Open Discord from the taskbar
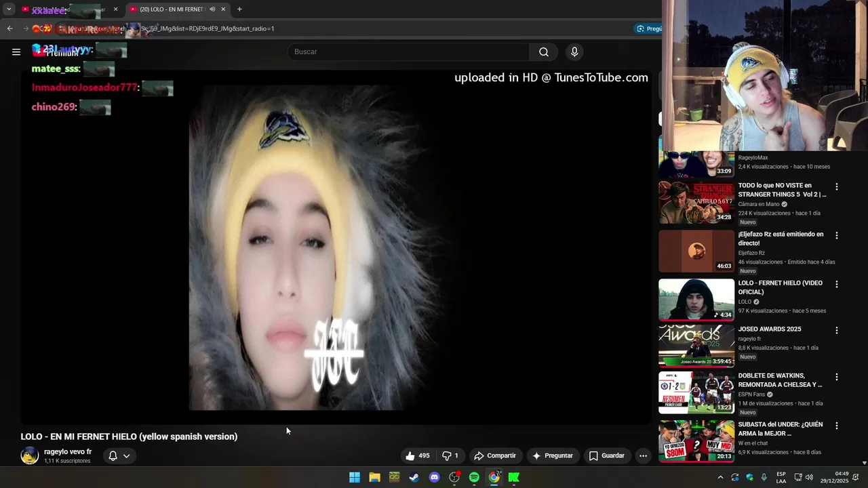 pyautogui.click(x=434, y=477)
